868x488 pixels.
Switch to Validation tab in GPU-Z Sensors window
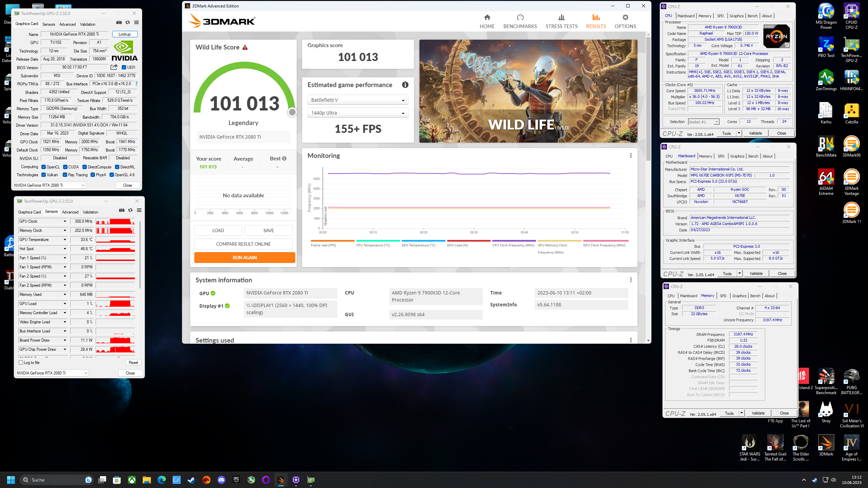tap(90, 212)
